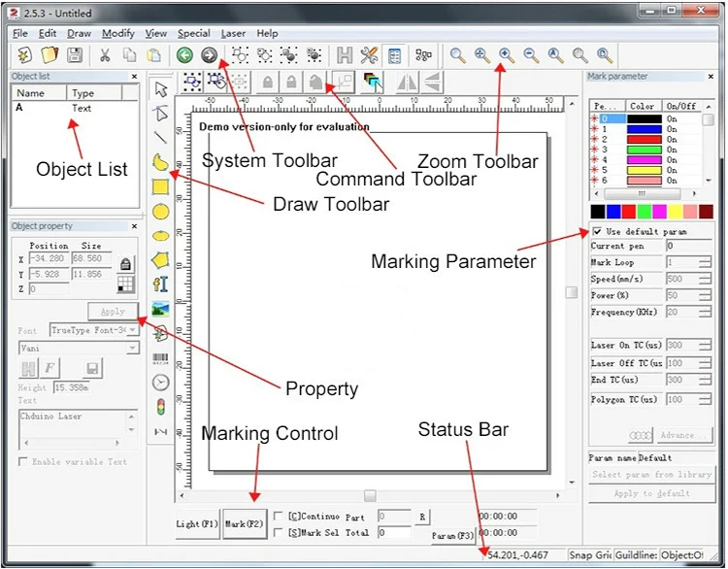Screen dimensions: 728x569
Task: Save the document via floppy disk icon
Action: (75, 55)
